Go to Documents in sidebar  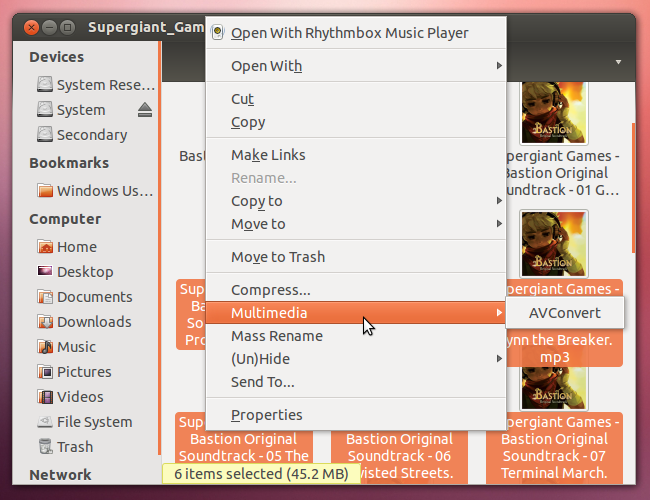[95, 297]
